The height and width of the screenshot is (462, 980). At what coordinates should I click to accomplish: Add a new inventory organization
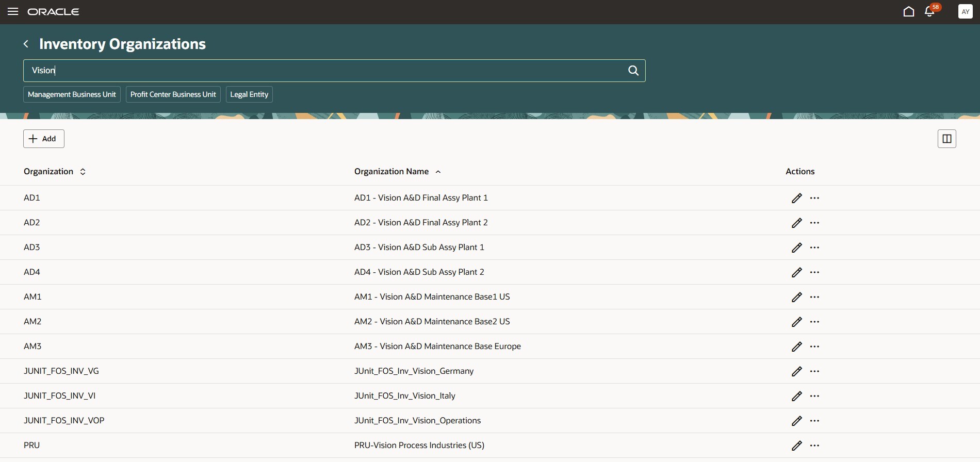pos(44,139)
